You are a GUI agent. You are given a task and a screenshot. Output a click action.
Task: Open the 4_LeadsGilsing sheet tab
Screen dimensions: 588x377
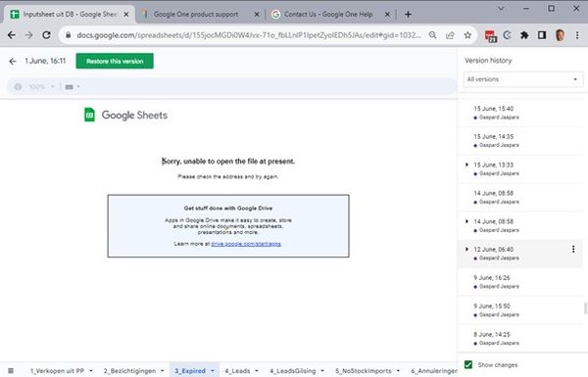pos(292,370)
